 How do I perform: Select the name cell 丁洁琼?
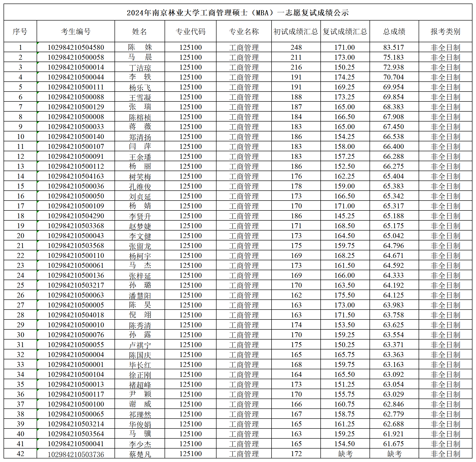point(140,67)
